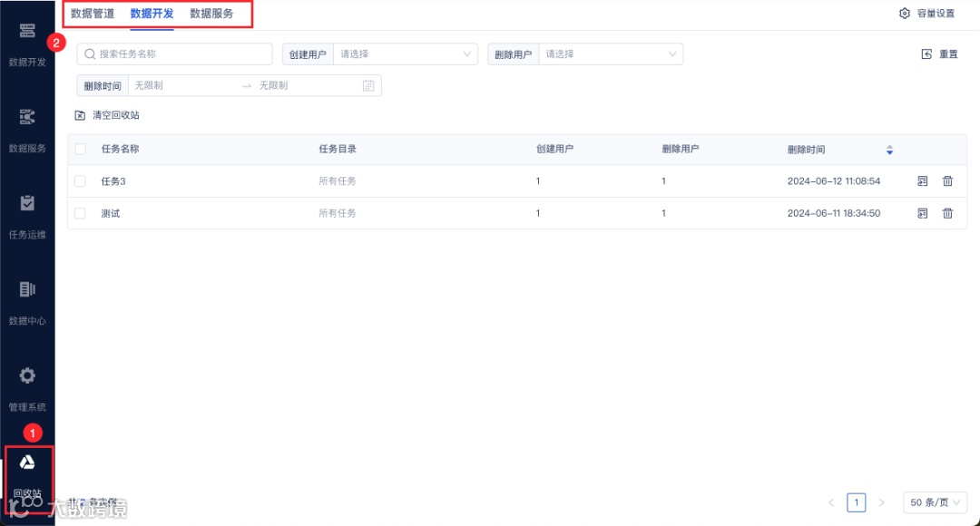Open 数据服务 in the left sidebar
This screenshot has width=980, height=526.
[27, 130]
